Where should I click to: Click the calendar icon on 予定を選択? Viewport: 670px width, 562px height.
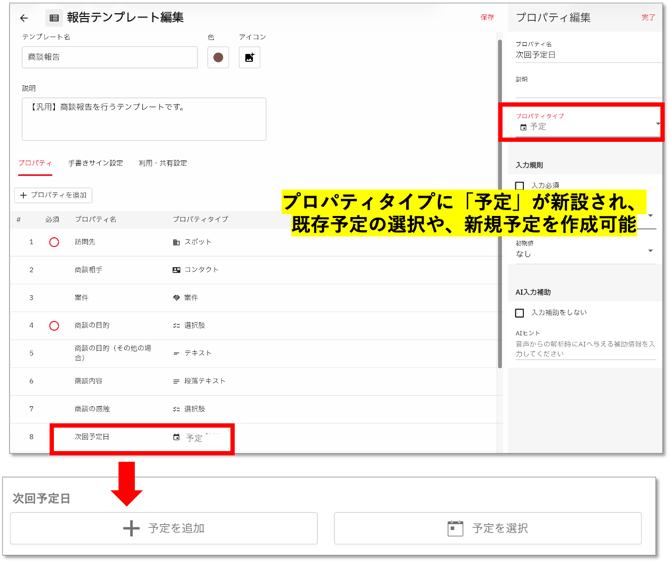click(455, 529)
